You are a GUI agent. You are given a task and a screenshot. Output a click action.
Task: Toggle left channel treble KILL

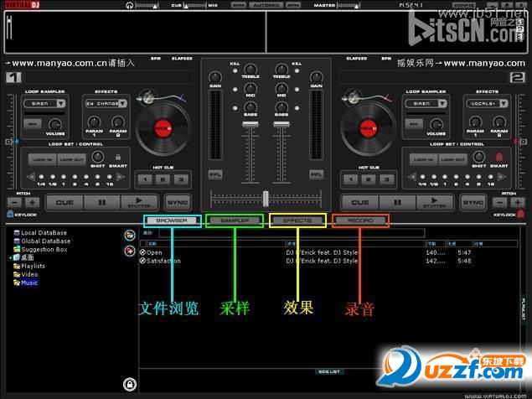click(235, 71)
